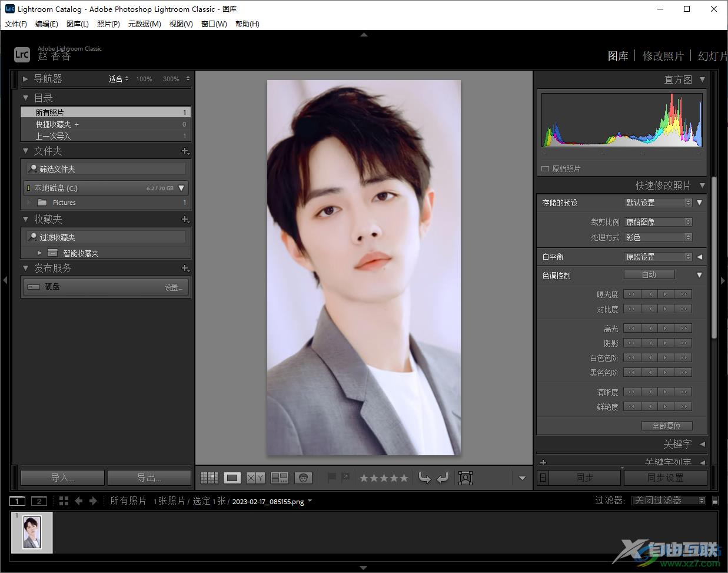Rotate photo left (counterclockwise)
Viewport: 728px width, 573px height.
pyautogui.click(x=424, y=478)
